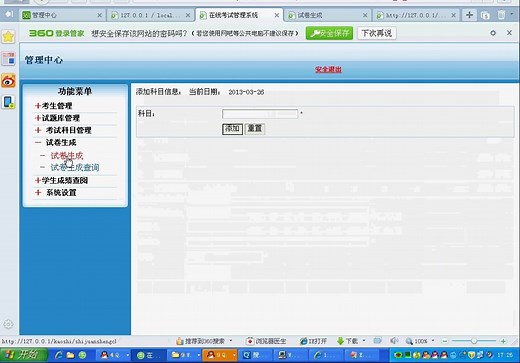Open 浏览器医生 in the status bar
Viewport: 520px width, 363px height.
click(266, 341)
